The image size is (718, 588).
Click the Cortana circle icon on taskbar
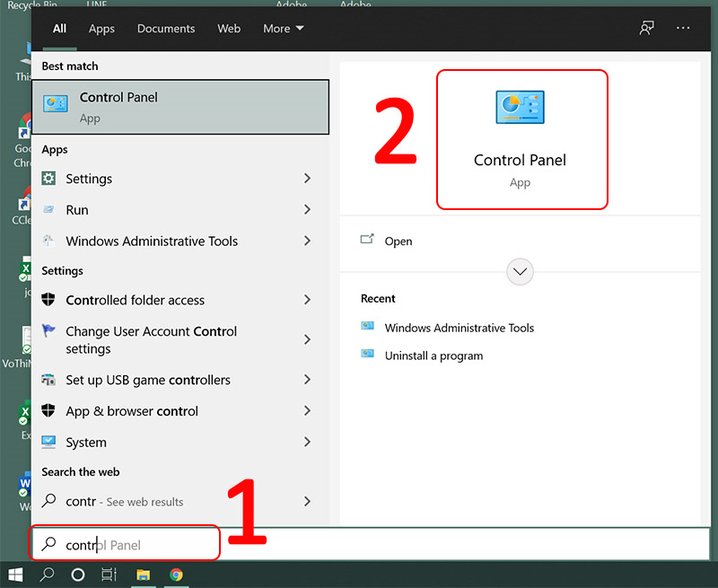coord(77,574)
